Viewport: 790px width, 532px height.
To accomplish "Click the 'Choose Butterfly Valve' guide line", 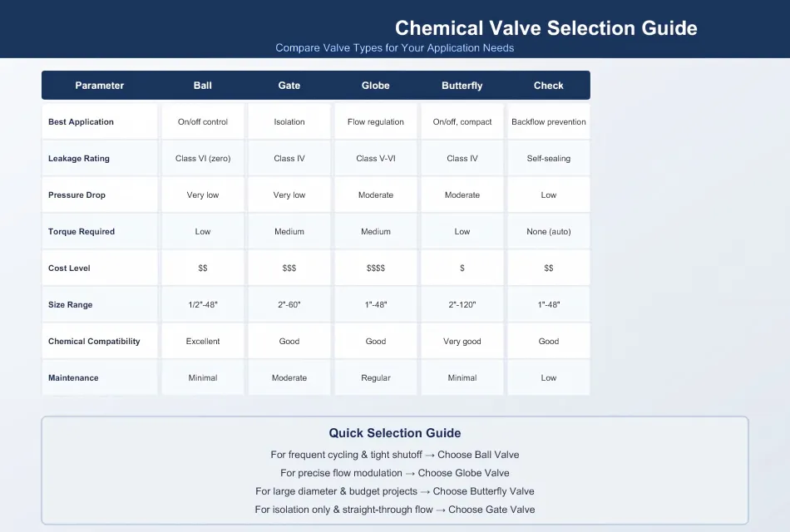I will 395,491.
